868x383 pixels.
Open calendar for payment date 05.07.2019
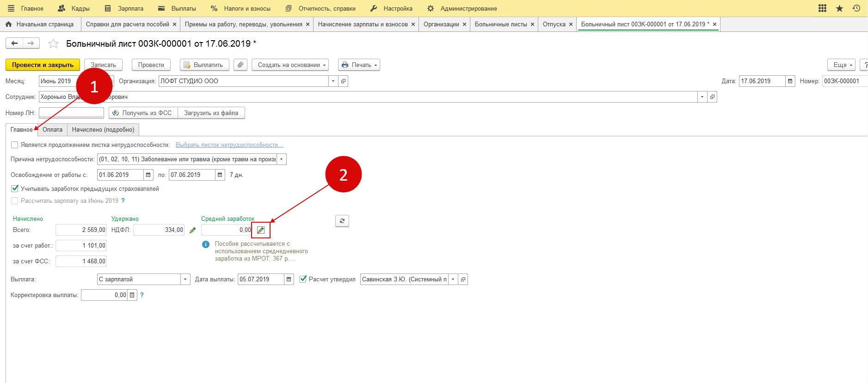tap(289, 279)
